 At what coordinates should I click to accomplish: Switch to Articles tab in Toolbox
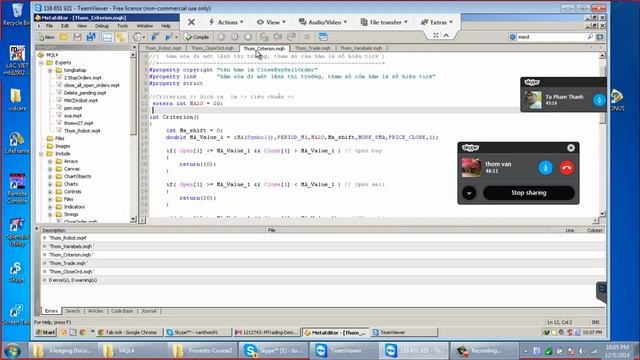coord(96,311)
